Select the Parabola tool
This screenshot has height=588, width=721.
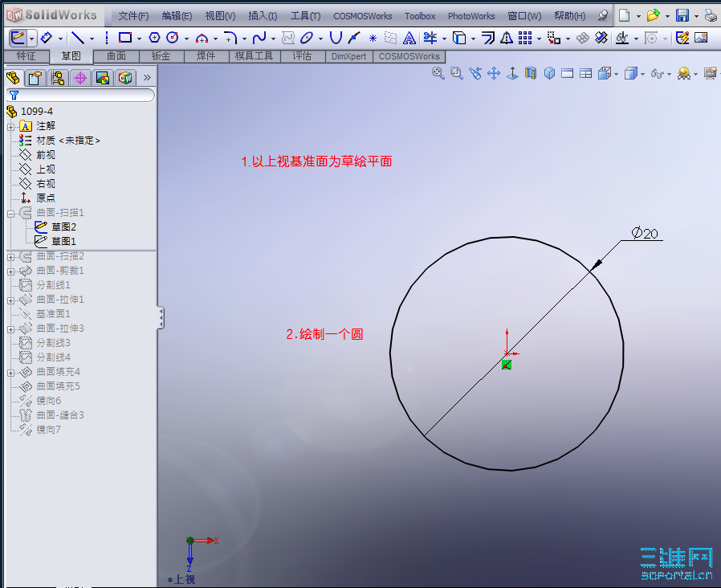[x=336, y=38]
